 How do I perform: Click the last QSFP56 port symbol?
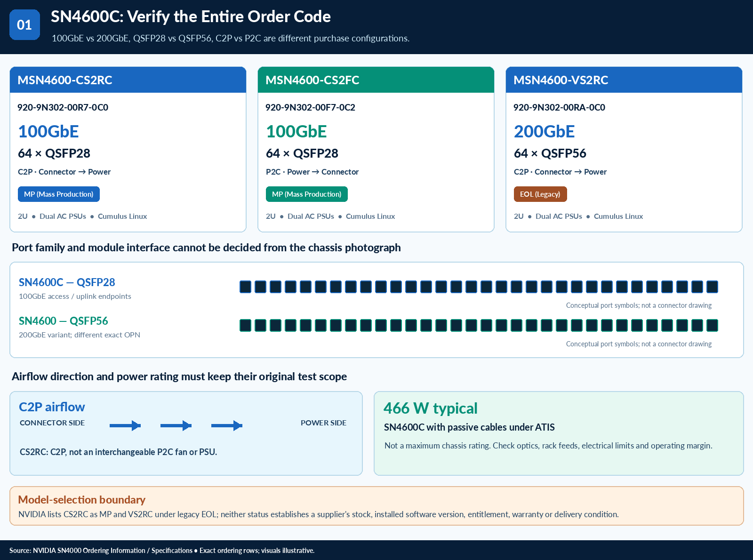tap(712, 325)
